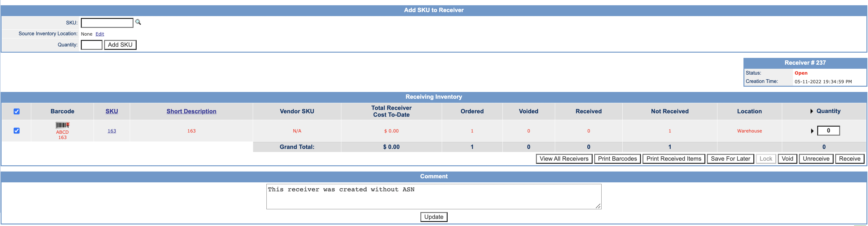Viewport: 868px width, 226px height.
Task: Click the Receiving Inventory section header
Action: (x=434, y=97)
